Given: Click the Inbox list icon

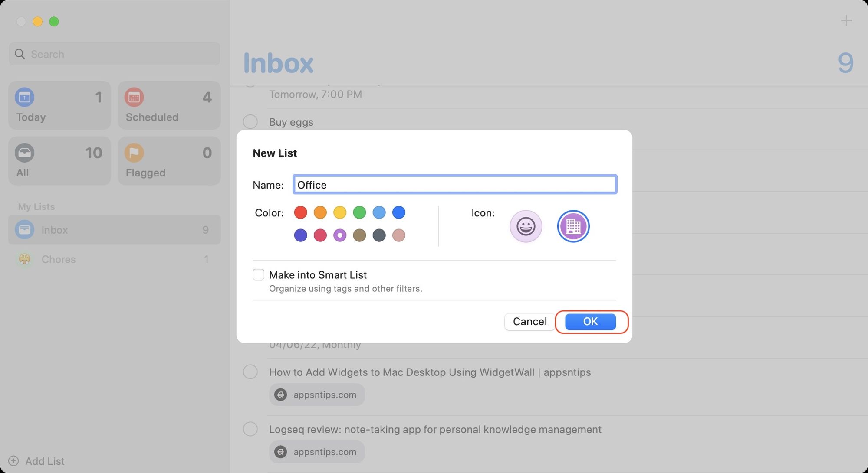Looking at the screenshot, I should click(24, 229).
